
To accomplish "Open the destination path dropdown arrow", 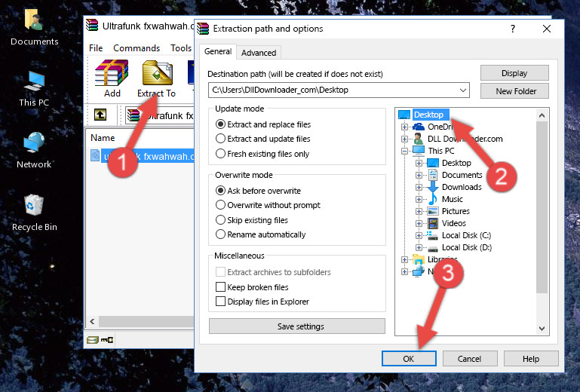I will pyautogui.click(x=463, y=90).
